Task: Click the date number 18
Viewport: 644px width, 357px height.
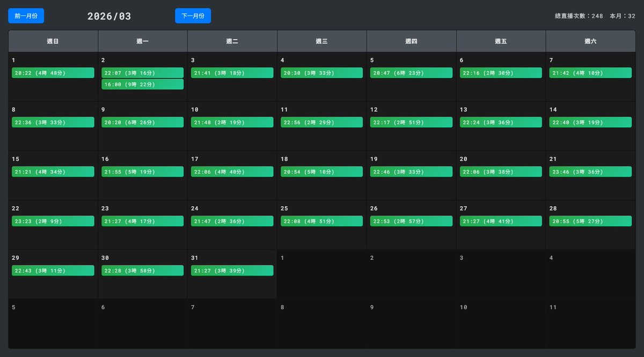Action: tap(284, 159)
